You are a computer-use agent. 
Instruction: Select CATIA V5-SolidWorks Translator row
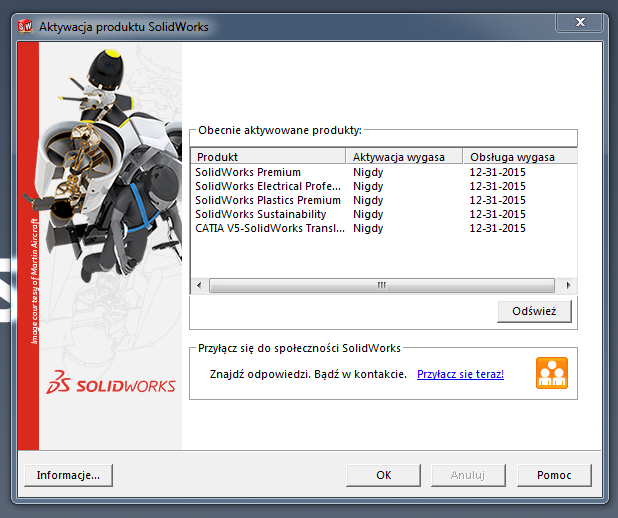click(x=269, y=228)
